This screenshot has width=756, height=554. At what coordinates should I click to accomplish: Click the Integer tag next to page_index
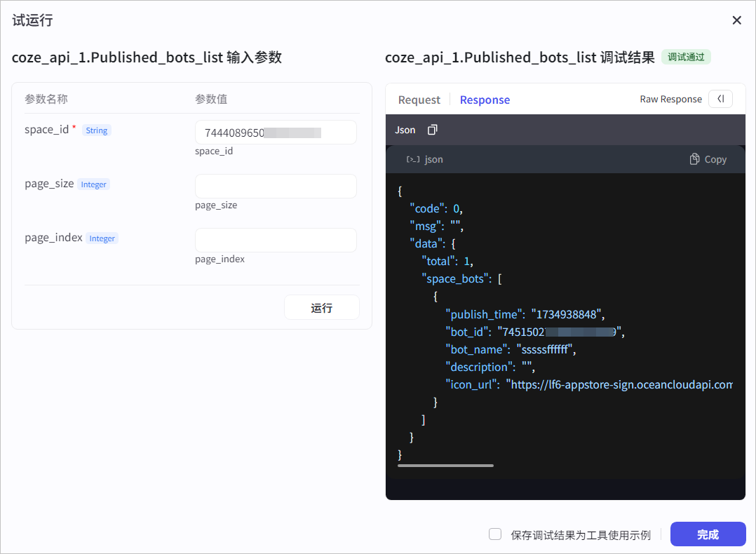click(x=102, y=238)
